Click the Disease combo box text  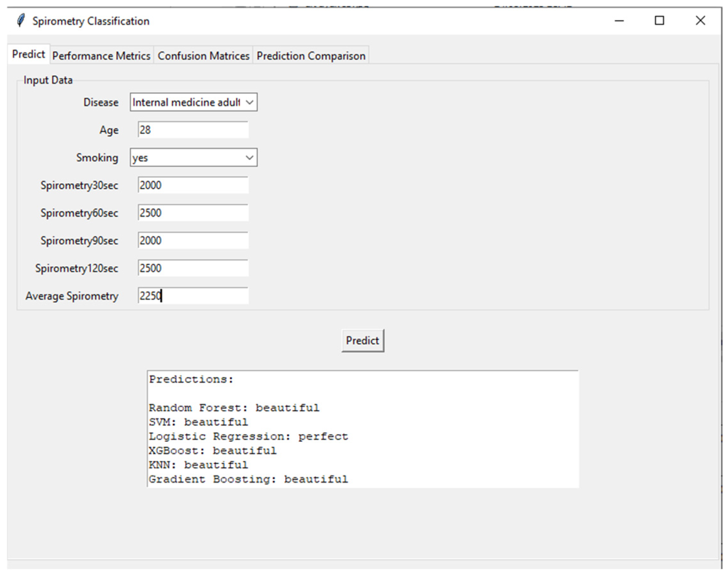coord(186,102)
